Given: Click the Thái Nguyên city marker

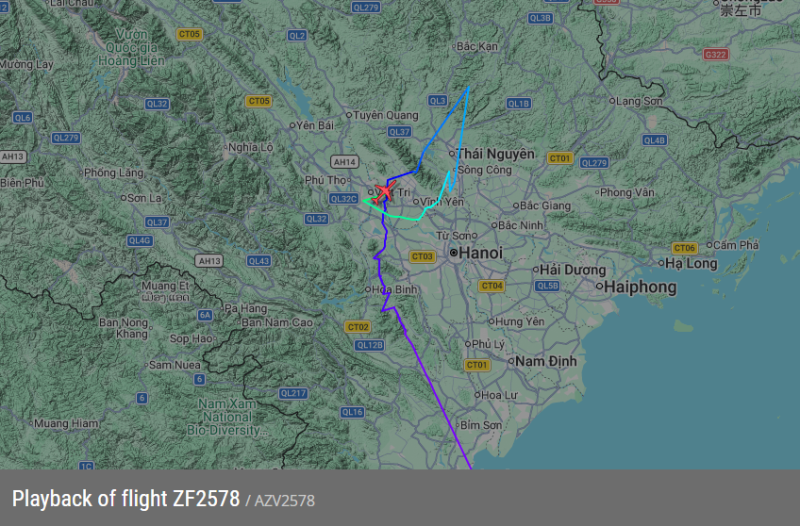Looking at the screenshot, I should [452, 153].
